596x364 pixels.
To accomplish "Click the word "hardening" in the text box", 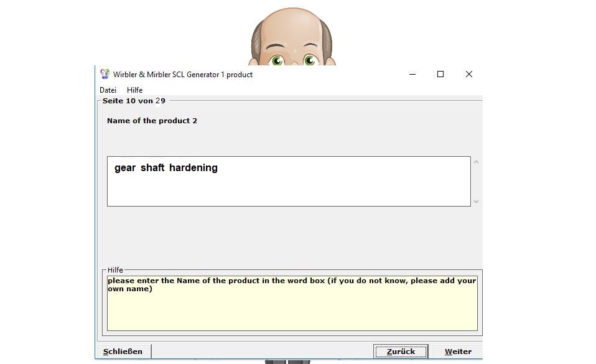I will (x=193, y=168).
